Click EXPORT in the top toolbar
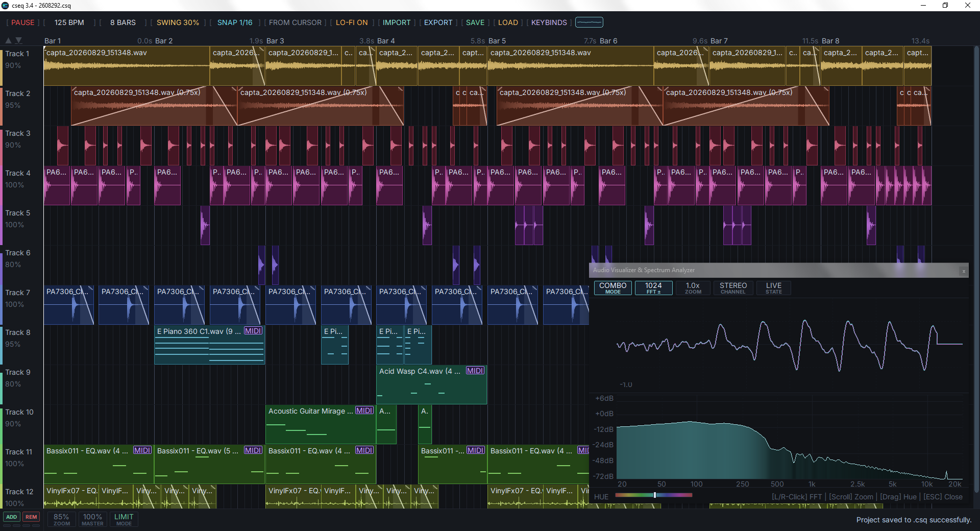Screen dimensions: 980x531 [438, 22]
